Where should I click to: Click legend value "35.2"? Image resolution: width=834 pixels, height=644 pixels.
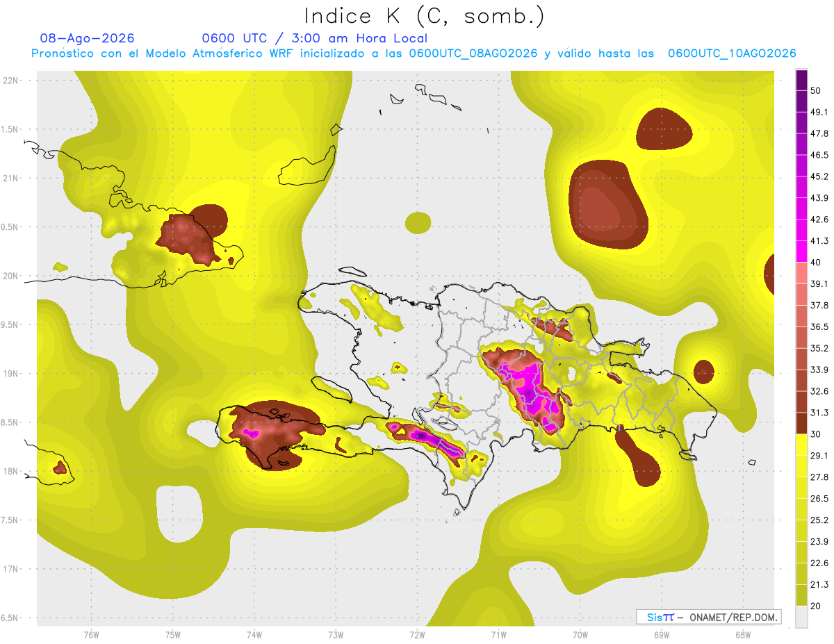[819, 349]
